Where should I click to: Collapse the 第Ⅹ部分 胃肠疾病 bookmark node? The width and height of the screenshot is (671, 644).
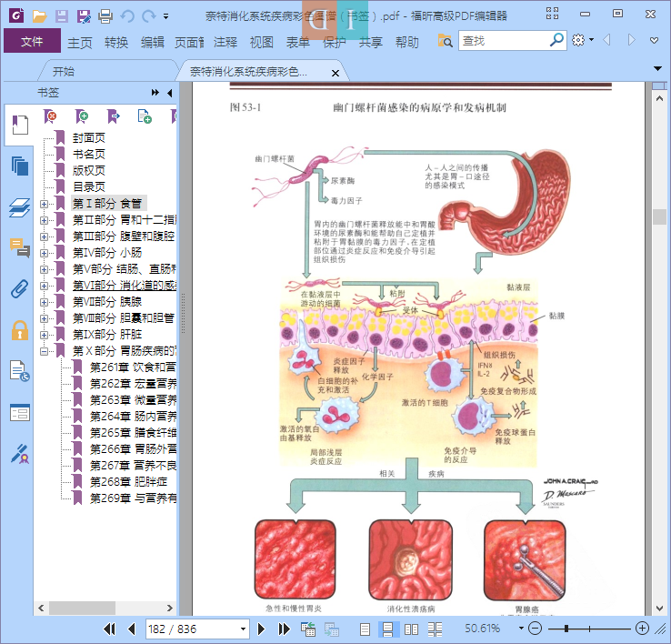coord(44,351)
